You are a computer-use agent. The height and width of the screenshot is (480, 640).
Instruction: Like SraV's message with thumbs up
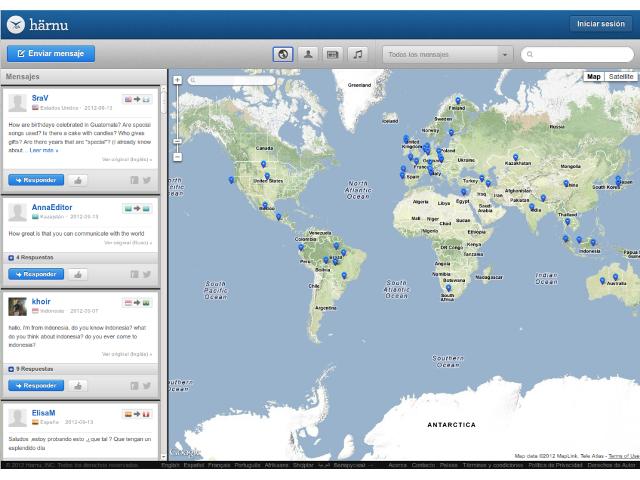point(78,181)
